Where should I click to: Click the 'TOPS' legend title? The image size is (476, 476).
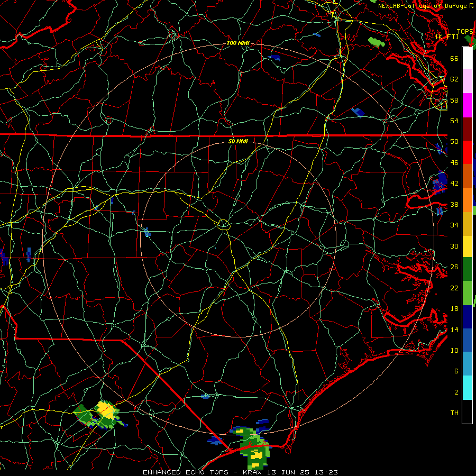point(465,32)
